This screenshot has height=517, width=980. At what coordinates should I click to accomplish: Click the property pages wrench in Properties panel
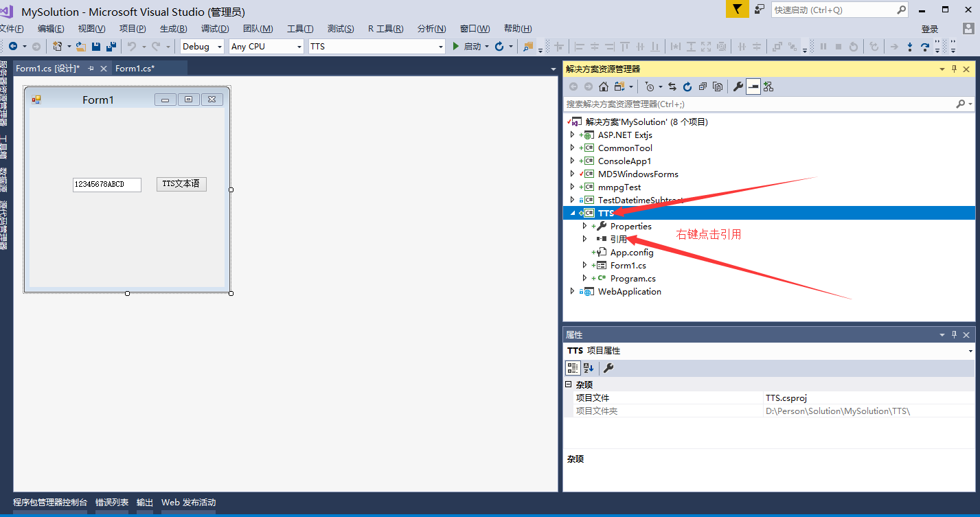(608, 368)
